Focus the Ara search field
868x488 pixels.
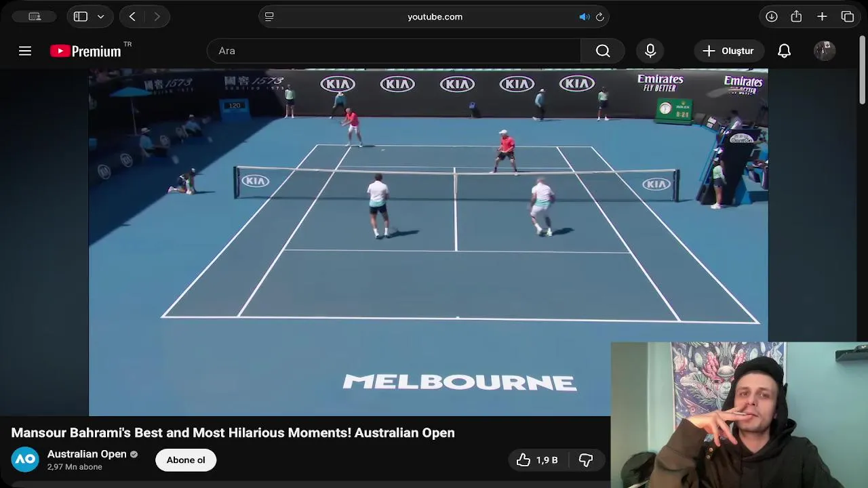(x=394, y=51)
